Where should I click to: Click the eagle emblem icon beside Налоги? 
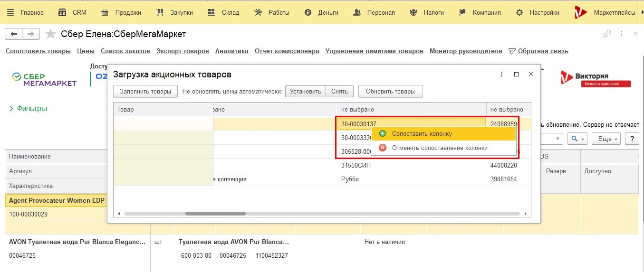pos(413,13)
